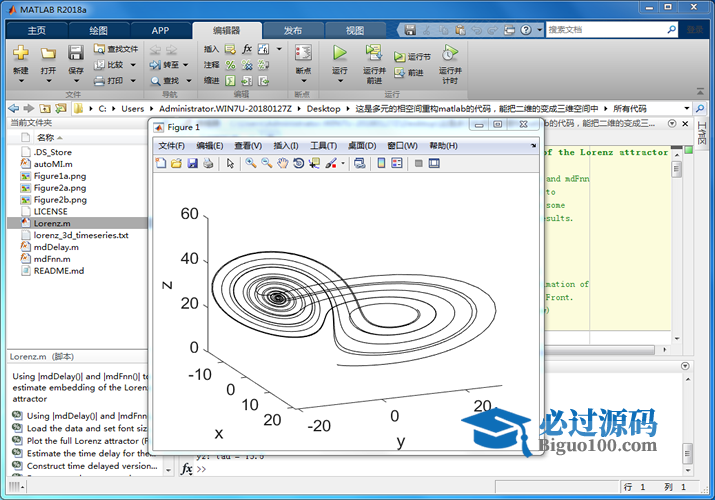Switch to the 发布 tab
The height and width of the screenshot is (500, 715).
coord(293,31)
